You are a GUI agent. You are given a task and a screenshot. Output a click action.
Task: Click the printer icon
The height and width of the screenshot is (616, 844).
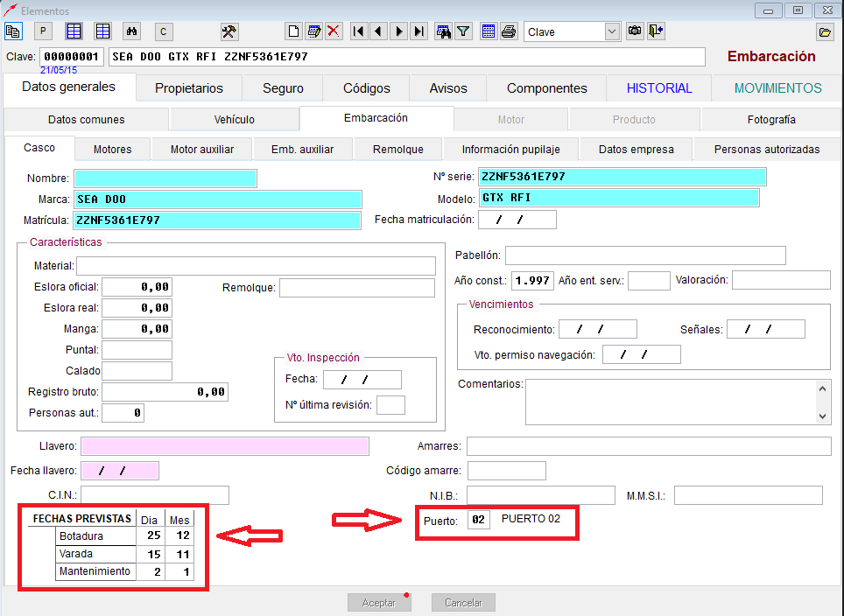[x=509, y=31]
